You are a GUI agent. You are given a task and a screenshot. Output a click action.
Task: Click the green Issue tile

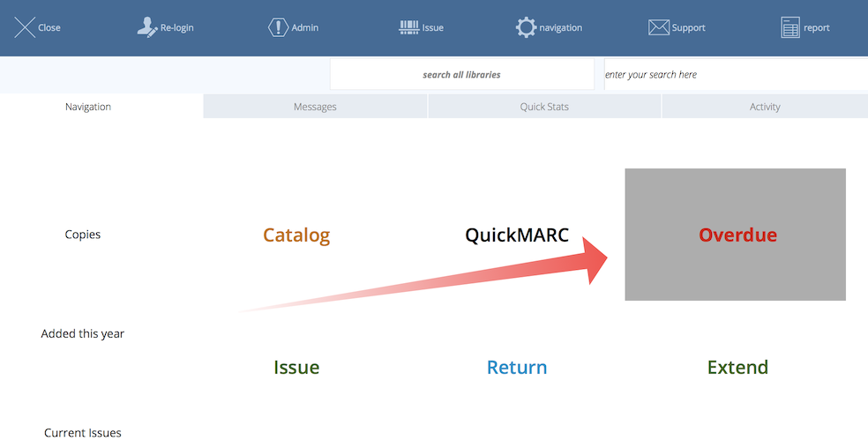(x=296, y=368)
